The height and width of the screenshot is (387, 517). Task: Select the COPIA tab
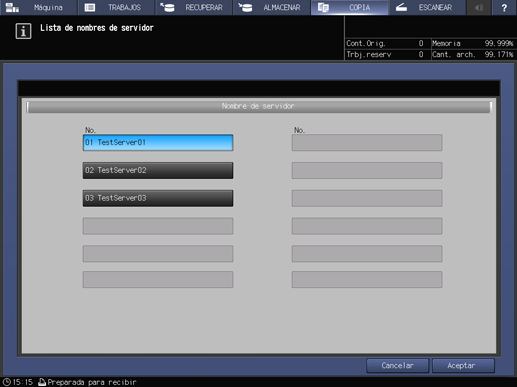(349, 7)
